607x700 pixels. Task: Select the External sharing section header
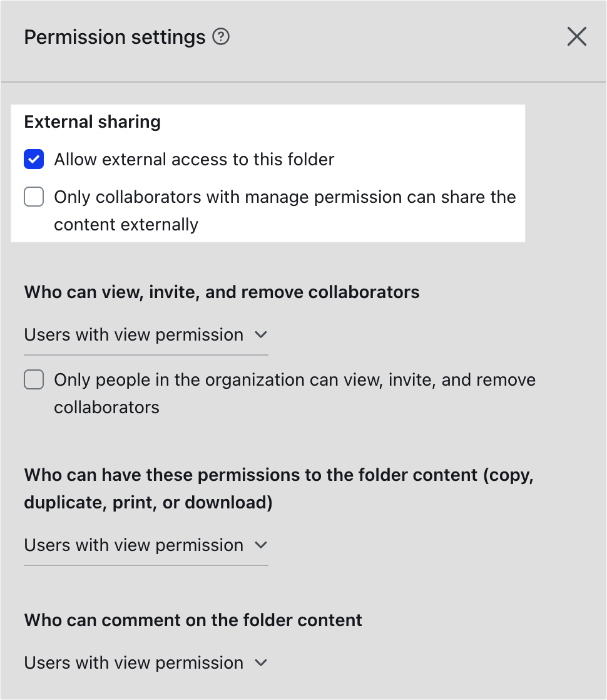(x=92, y=121)
